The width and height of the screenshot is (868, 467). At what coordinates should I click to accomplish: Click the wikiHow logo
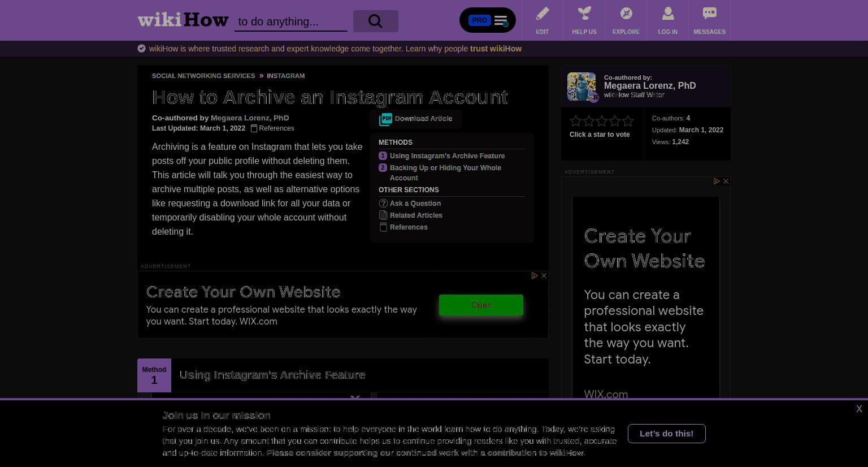(183, 20)
